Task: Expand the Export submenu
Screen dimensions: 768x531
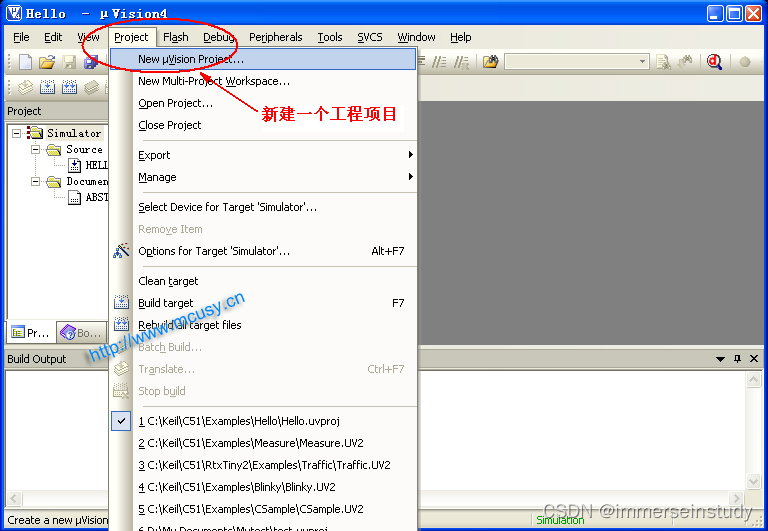Action: point(275,155)
